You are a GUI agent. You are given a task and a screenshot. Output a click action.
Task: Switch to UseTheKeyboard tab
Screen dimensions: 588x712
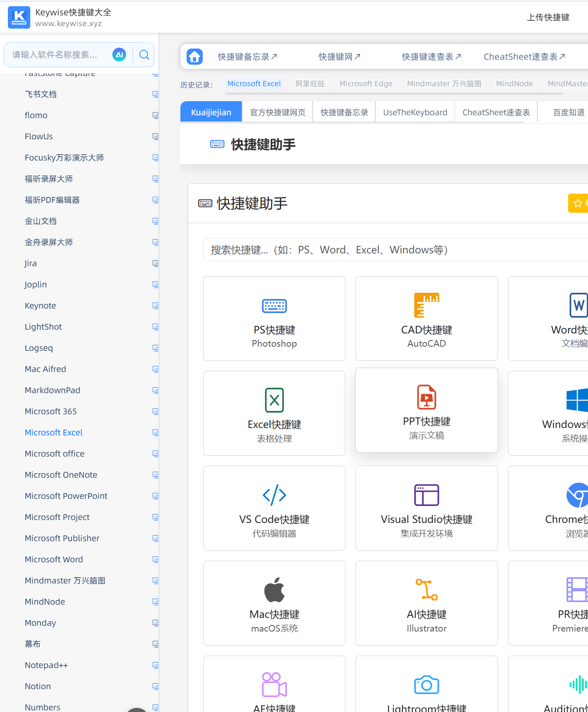(x=415, y=112)
